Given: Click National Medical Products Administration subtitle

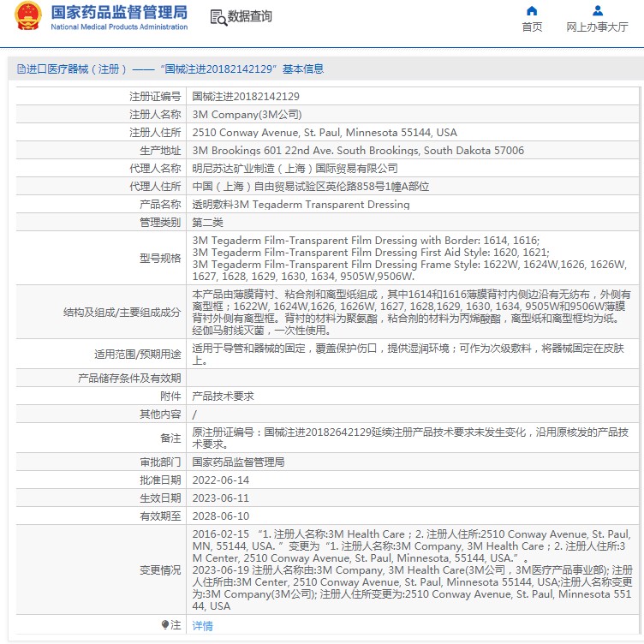Looking at the screenshot, I should [x=119, y=27].
